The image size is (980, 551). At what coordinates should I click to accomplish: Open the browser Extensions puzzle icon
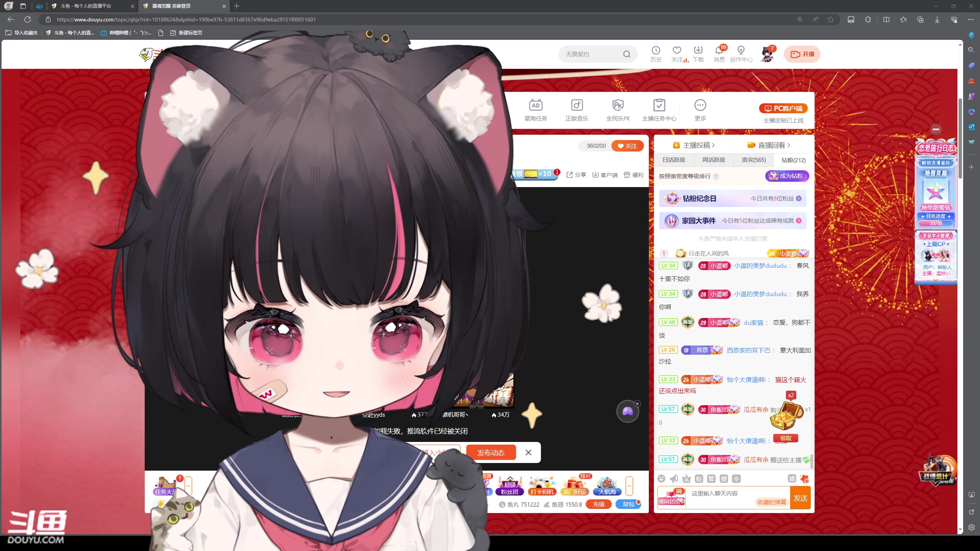point(868,20)
